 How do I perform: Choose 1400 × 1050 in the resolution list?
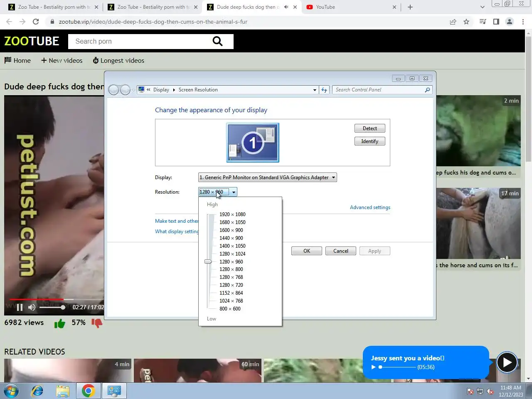click(x=232, y=246)
